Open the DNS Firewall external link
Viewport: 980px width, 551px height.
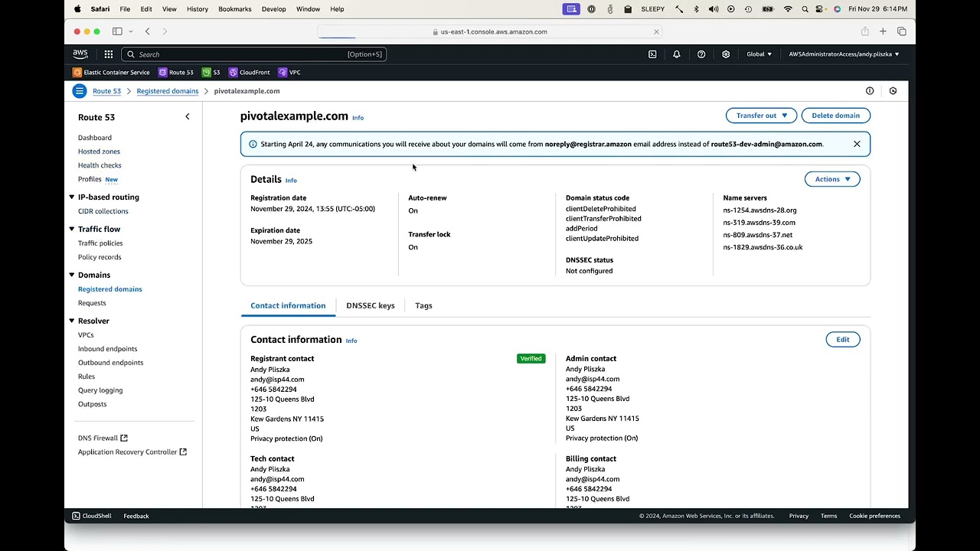[x=103, y=439]
